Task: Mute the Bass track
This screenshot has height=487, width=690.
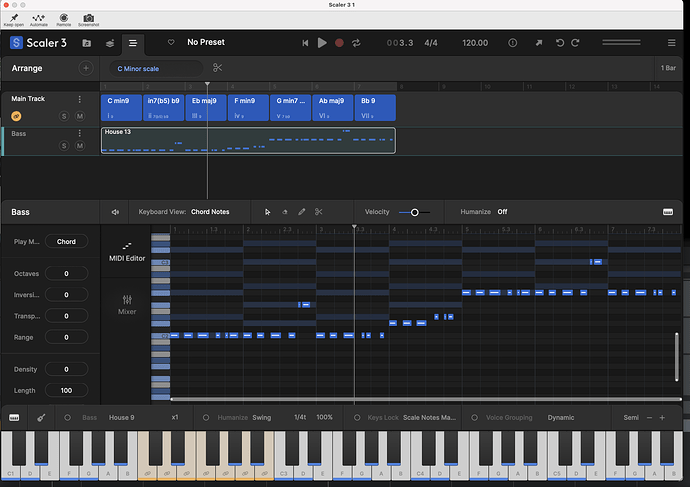Action: point(79,146)
